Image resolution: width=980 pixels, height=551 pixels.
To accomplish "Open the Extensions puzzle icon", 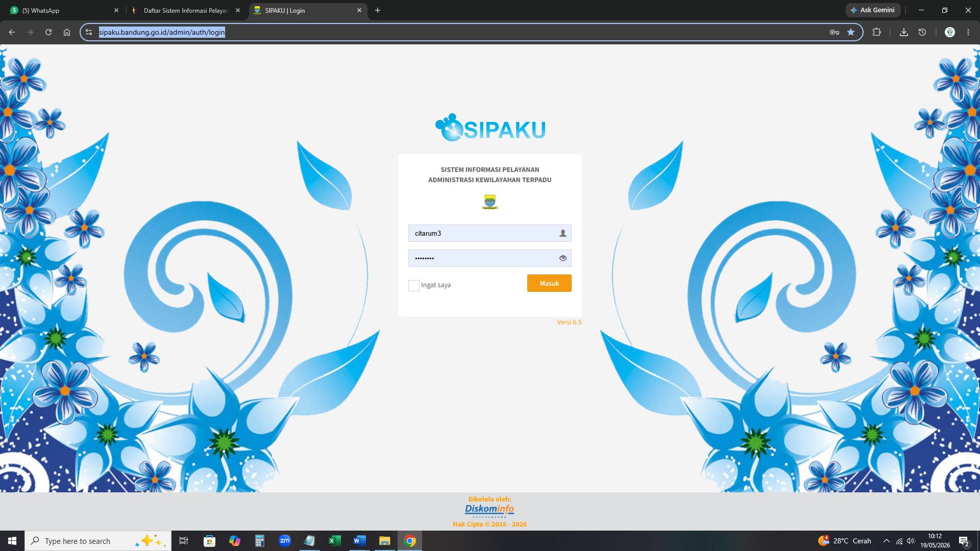I will tap(876, 32).
